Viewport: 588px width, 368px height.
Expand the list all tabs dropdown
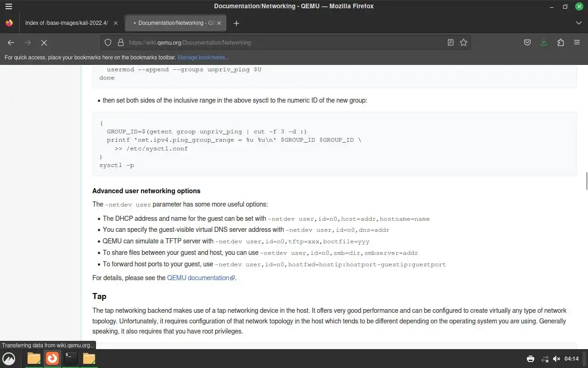click(578, 23)
